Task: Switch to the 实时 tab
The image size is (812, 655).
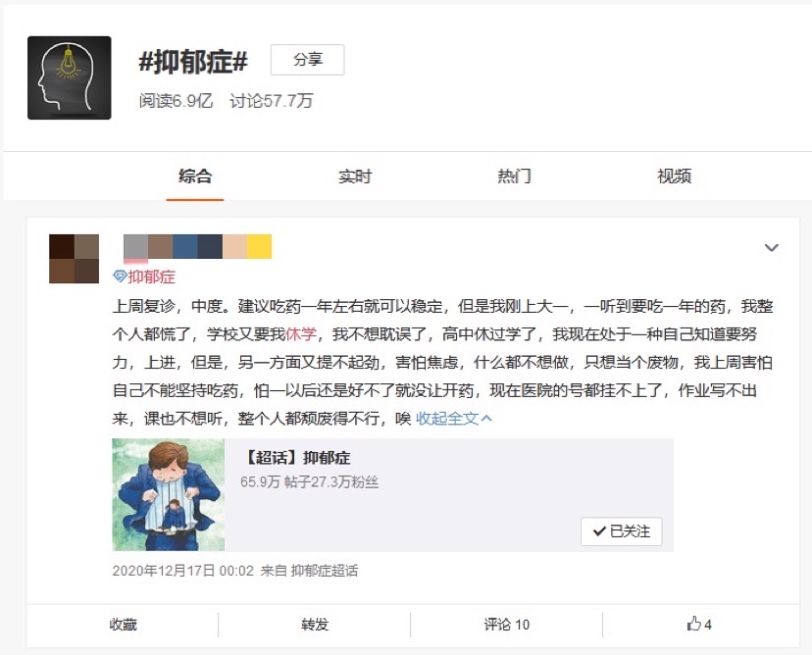Action: [355, 176]
